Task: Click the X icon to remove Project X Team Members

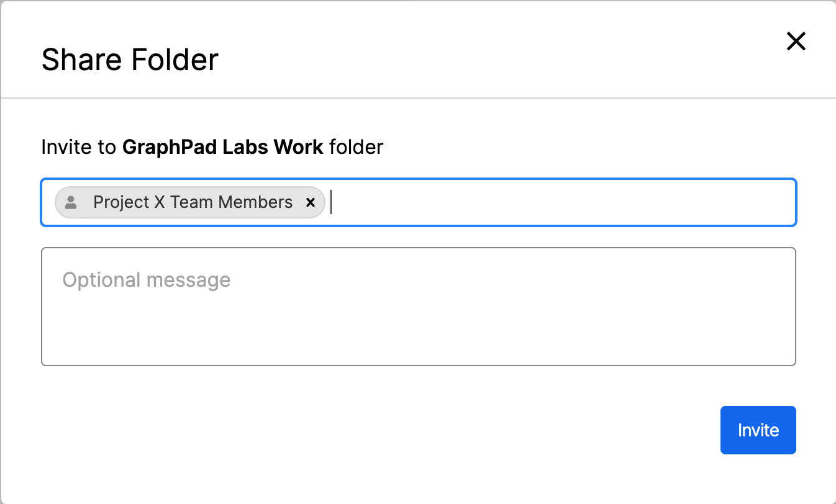Action: click(311, 202)
